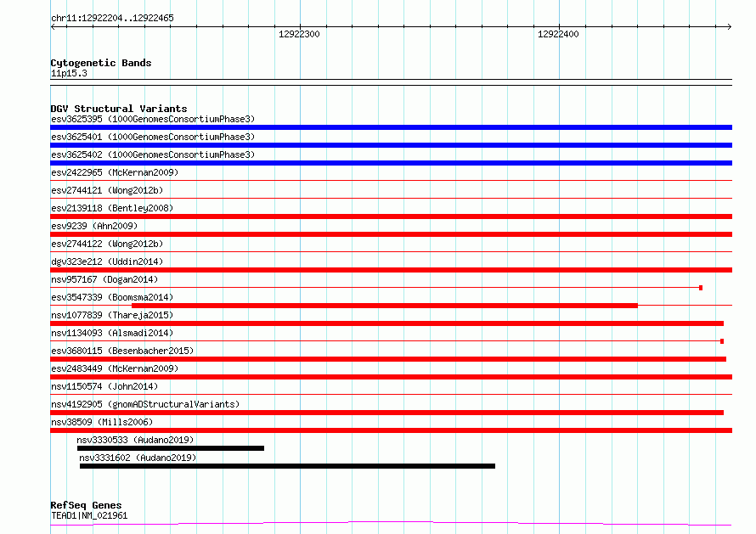
Task: Select the esv3547339 (Boomsma2014) label
Action: (112, 297)
